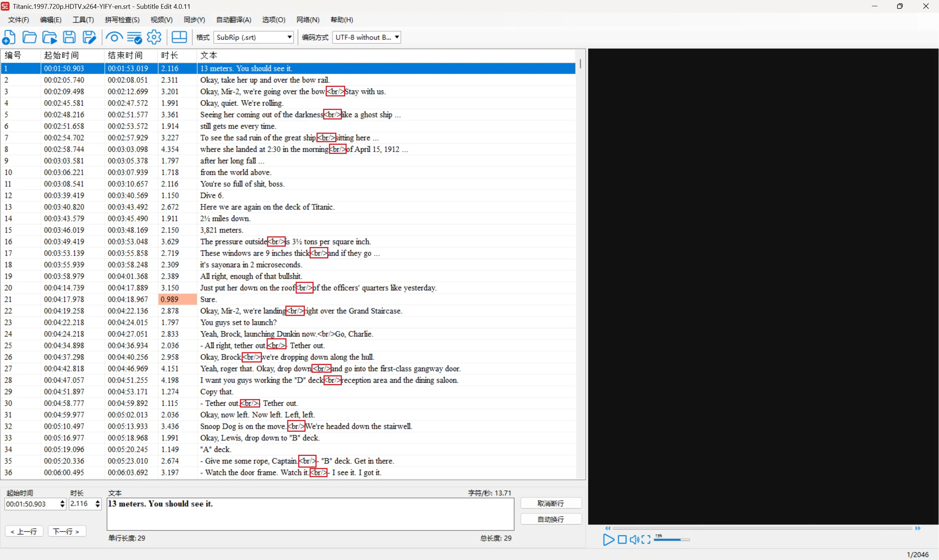Screen dimensions: 939x560
Task: Click the Save As icon with pencil
Action: point(89,37)
